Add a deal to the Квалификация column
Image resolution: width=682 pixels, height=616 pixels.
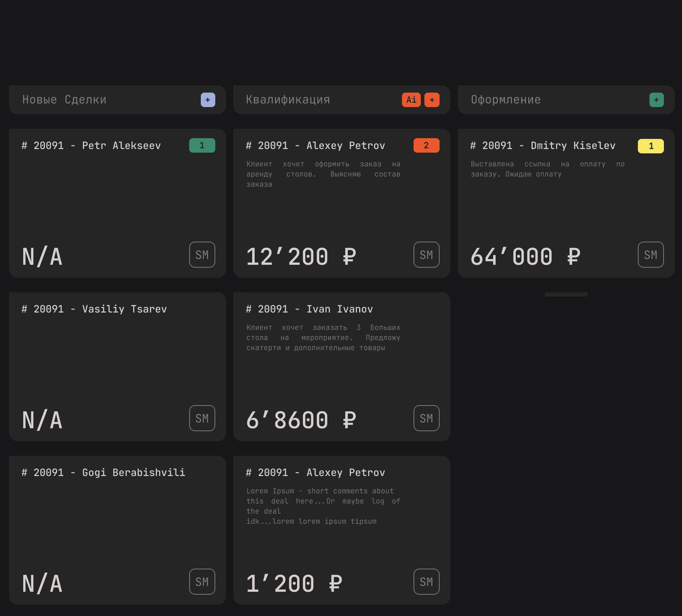click(x=432, y=100)
